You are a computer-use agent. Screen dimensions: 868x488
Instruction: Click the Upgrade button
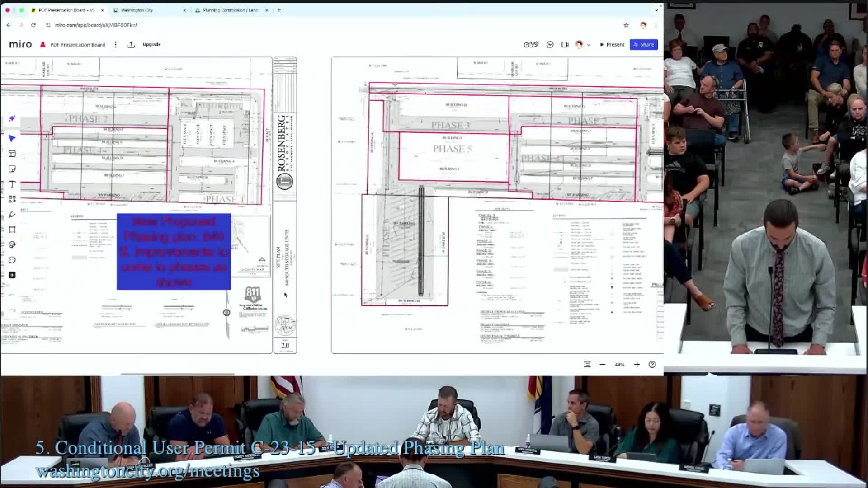[x=151, y=44]
